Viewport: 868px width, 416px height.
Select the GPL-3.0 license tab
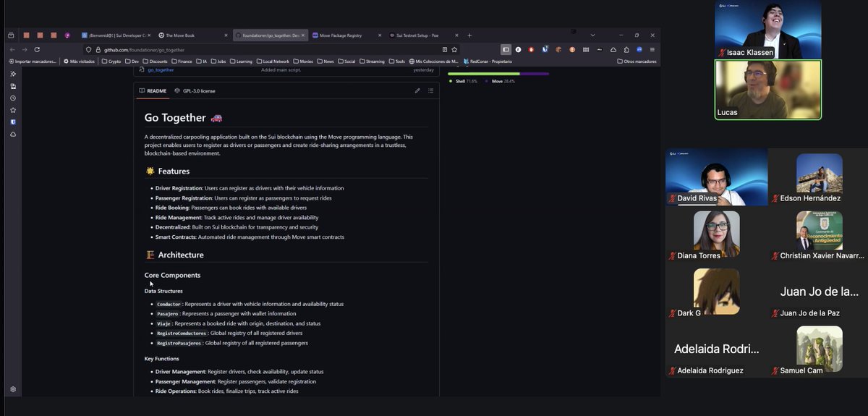point(195,91)
